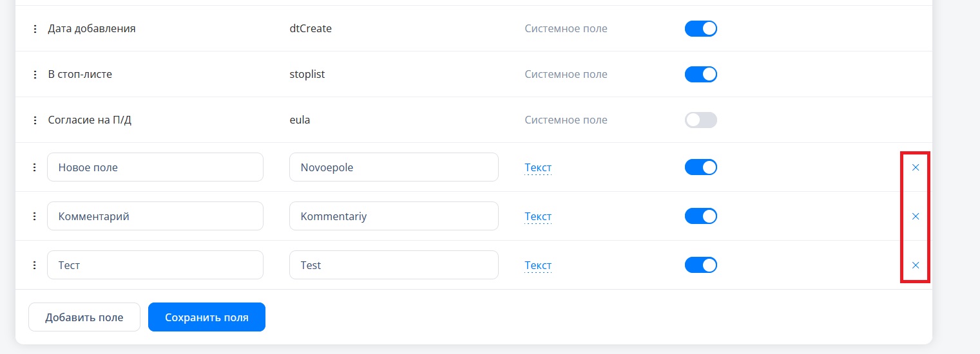Focus the Комментарий name input
Screen dimensions: 980x354
tap(155, 216)
